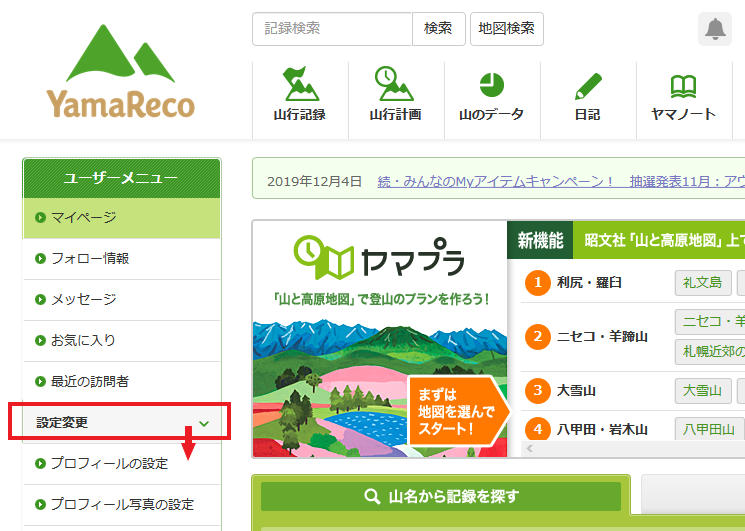Open the notification bell icon
This screenshot has width=745, height=531.
coord(715,29)
